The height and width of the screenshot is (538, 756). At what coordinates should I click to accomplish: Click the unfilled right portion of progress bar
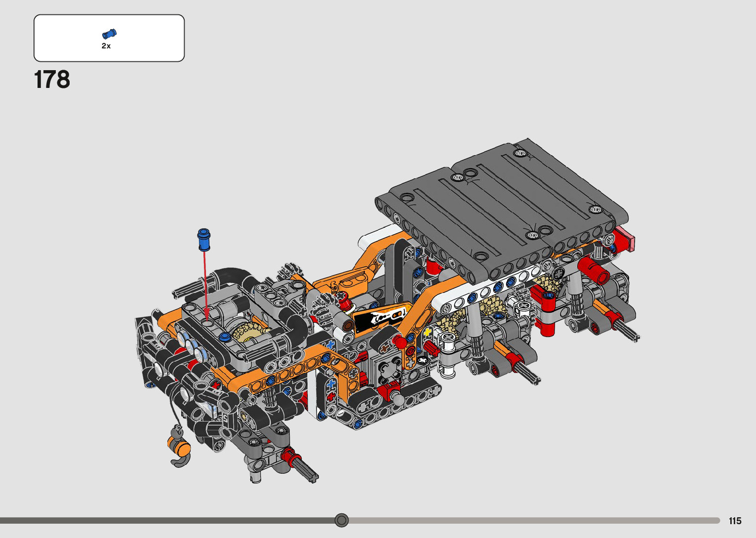pos(533,520)
